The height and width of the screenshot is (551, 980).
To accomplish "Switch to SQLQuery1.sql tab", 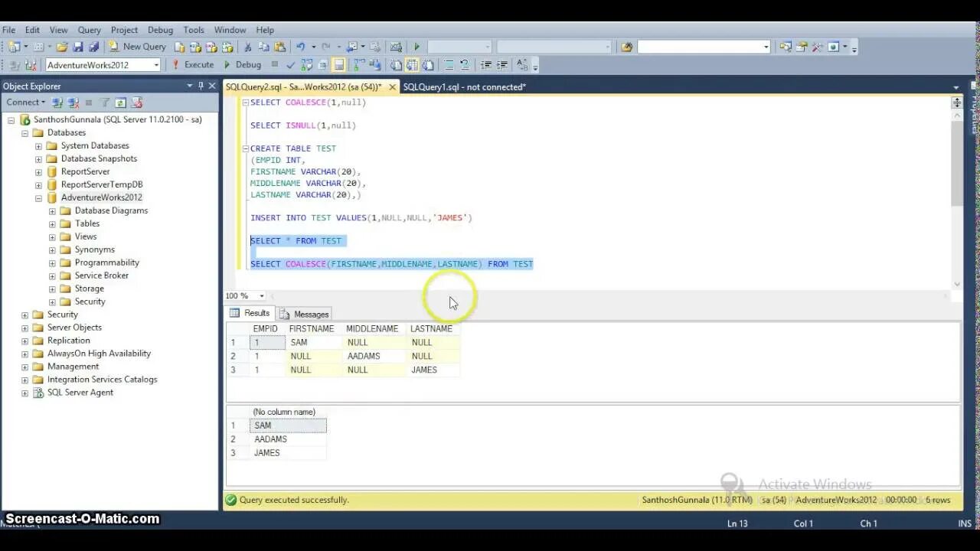I will click(464, 86).
